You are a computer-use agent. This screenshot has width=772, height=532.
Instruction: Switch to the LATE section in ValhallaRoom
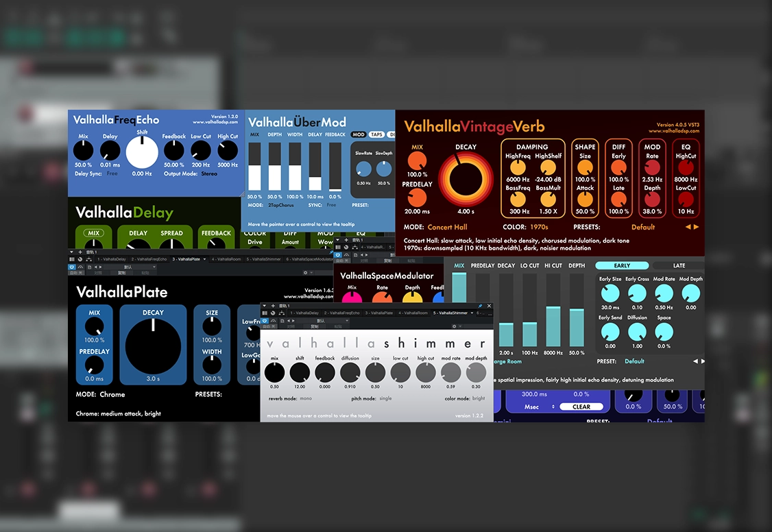pos(678,265)
